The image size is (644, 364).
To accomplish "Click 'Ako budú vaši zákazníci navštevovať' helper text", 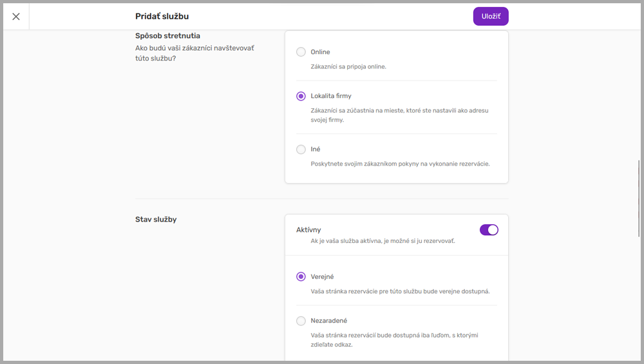I will pyautogui.click(x=194, y=53).
